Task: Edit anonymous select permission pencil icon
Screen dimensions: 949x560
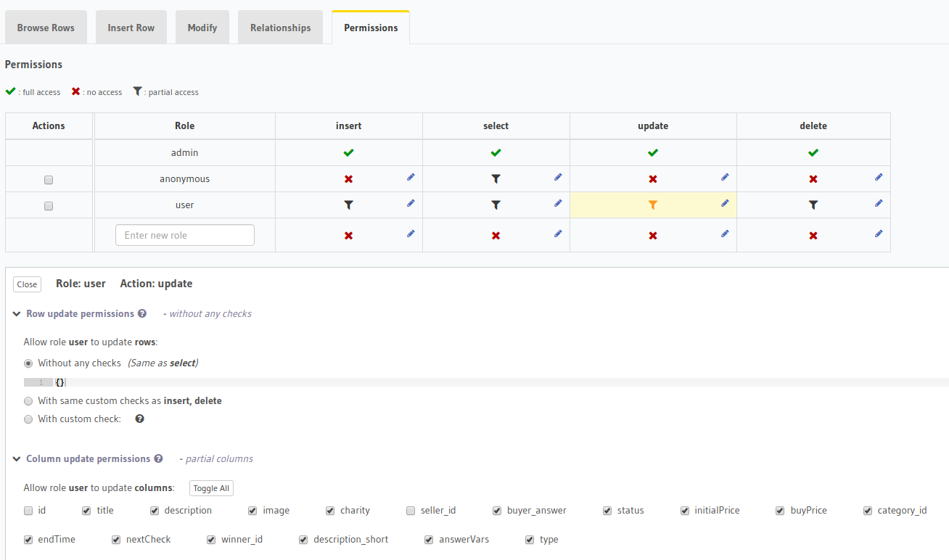Action: [x=558, y=177]
